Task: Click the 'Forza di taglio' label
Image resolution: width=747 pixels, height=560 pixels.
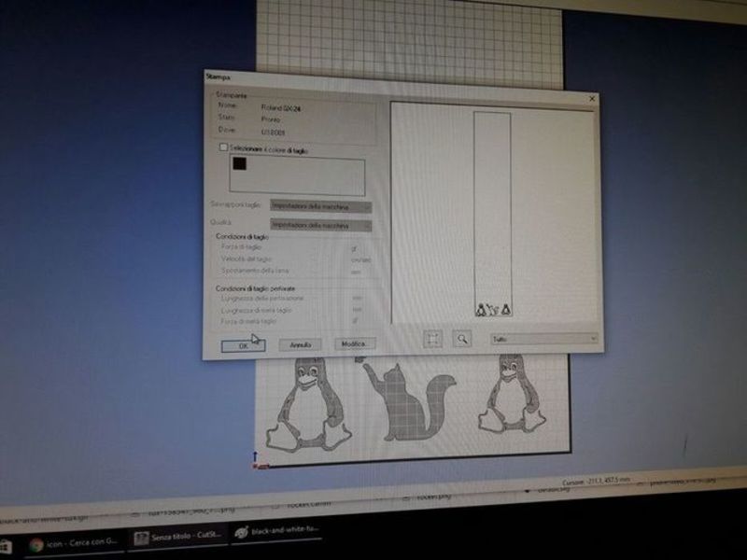Action: tap(241, 246)
